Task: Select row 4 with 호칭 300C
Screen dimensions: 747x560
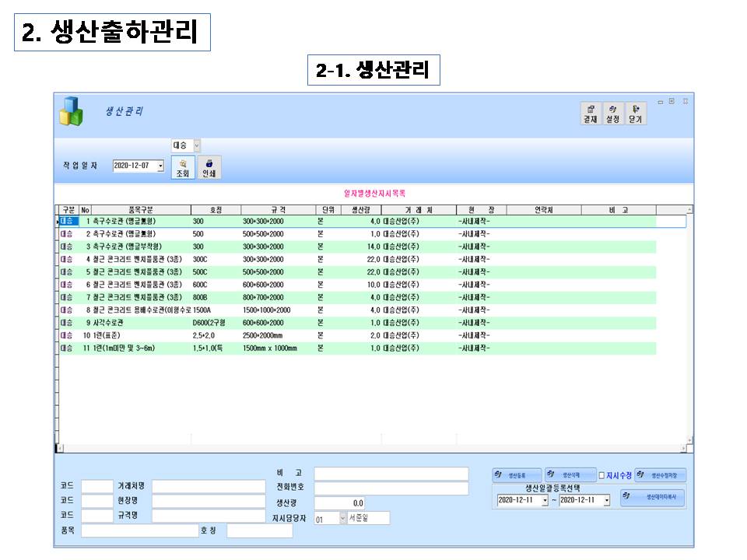Action: pyautogui.click(x=357, y=260)
